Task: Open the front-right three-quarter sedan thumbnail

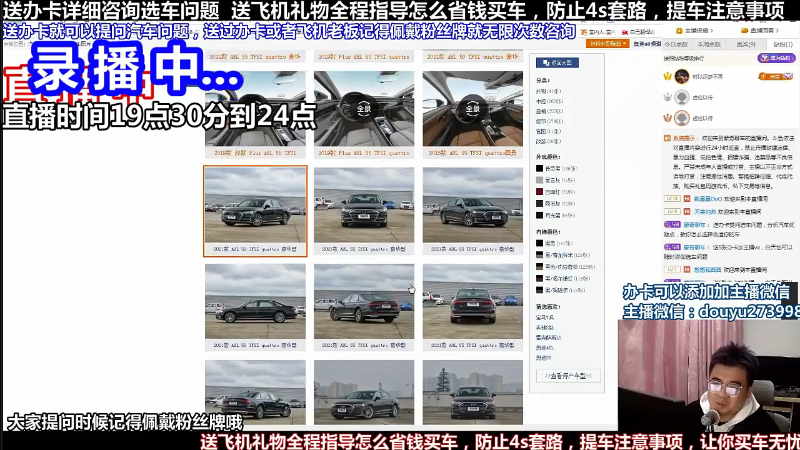Action: [x=472, y=206]
